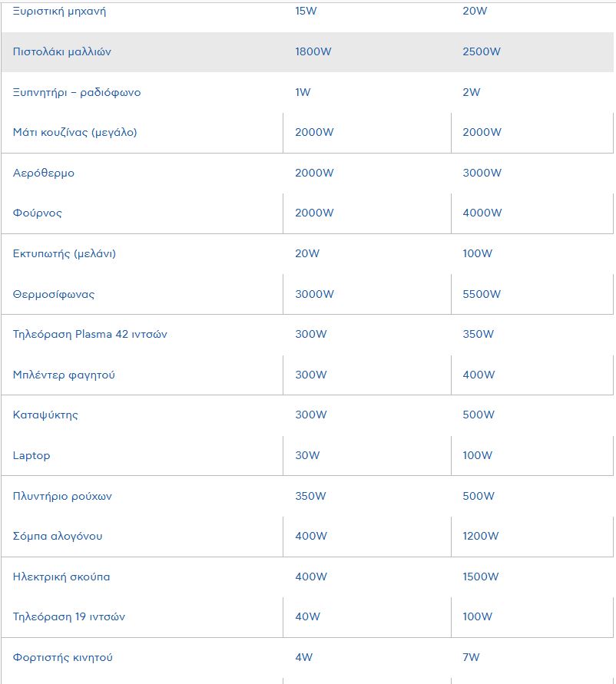Click 'Τηλεόραση Plasma 42 ιντσών' text

click(x=90, y=335)
